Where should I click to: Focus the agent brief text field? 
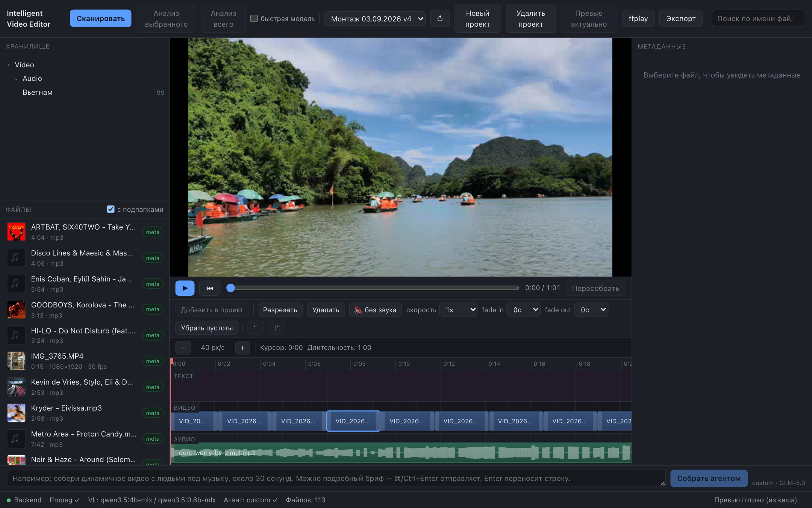[336, 478]
